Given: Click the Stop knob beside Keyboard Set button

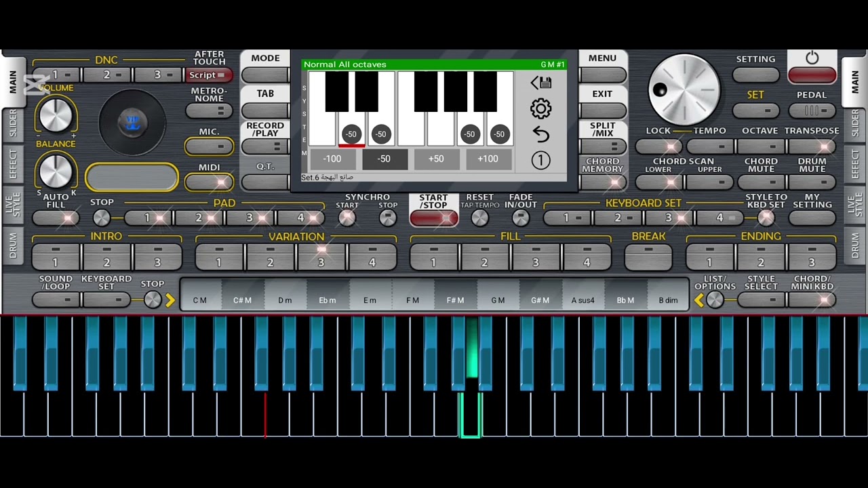Looking at the screenshot, I should pyautogui.click(x=153, y=300).
